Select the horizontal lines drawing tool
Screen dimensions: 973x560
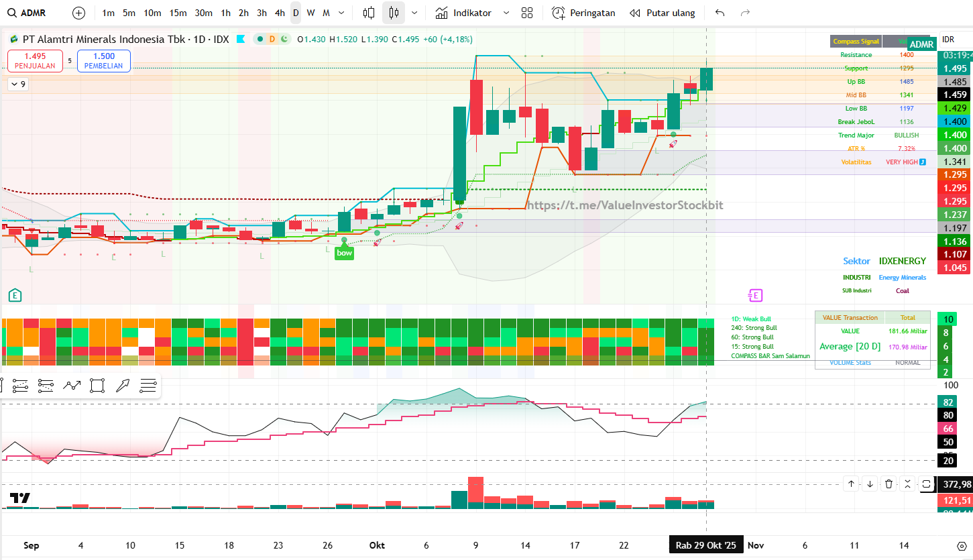click(x=148, y=386)
